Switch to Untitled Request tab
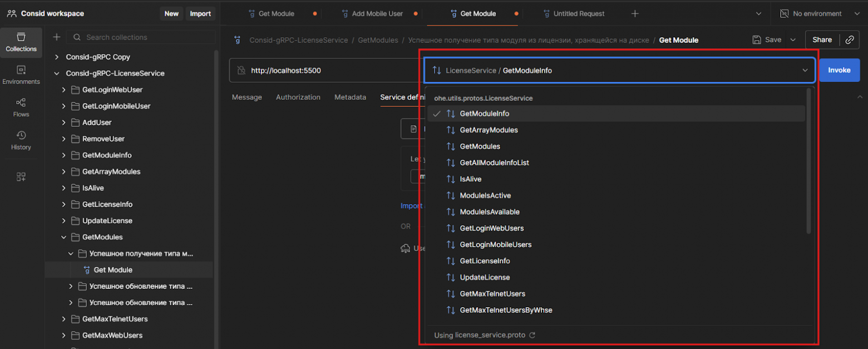 pos(579,13)
